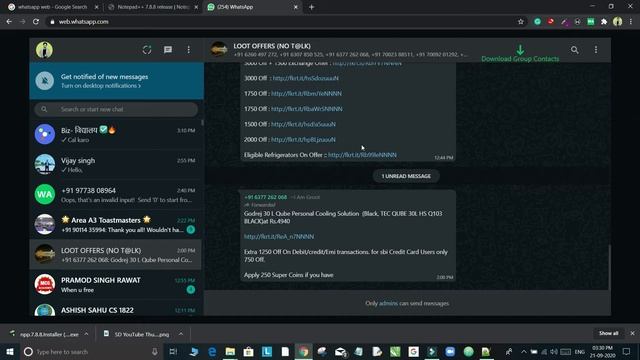Open Task View on the taskbar
The image size is (640, 360).
pyautogui.click(x=173, y=351)
